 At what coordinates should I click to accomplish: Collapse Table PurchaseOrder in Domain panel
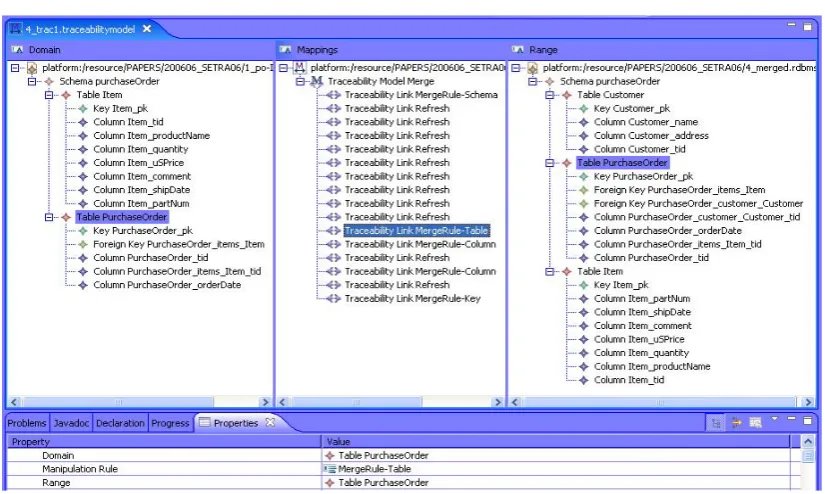click(x=49, y=217)
